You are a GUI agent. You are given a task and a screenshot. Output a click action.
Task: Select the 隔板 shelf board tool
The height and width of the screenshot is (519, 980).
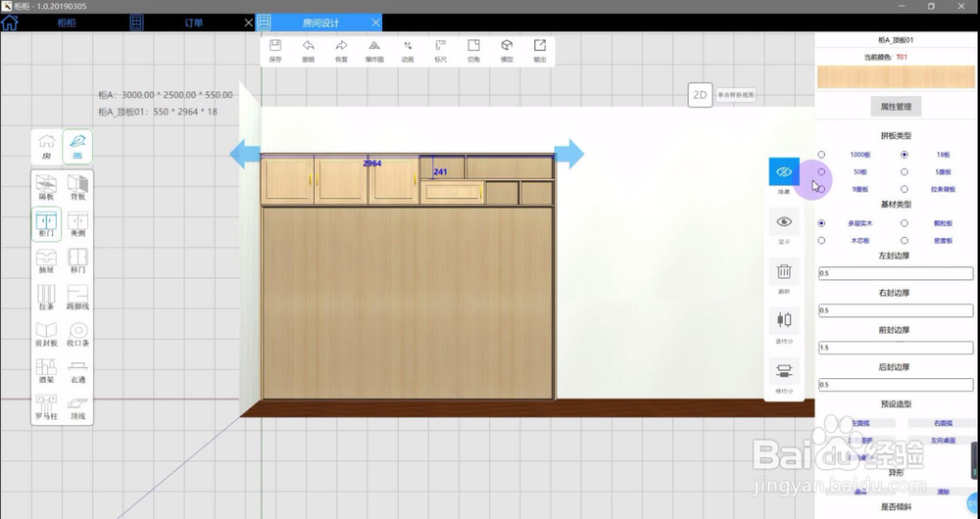pos(46,187)
